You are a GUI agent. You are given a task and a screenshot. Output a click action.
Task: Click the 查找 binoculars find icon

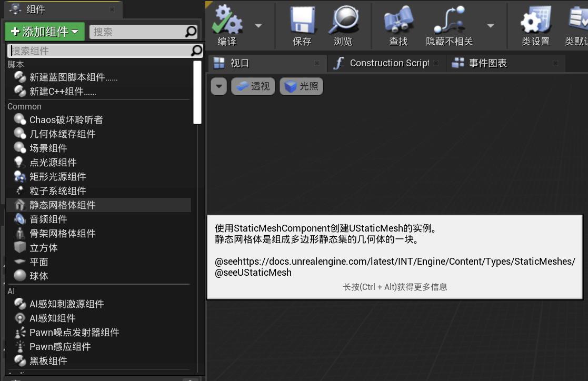[398, 25]
